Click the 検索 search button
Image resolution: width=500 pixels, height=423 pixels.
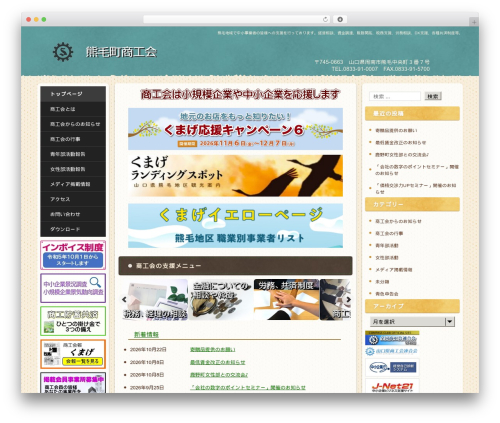[x=433, y=96]
